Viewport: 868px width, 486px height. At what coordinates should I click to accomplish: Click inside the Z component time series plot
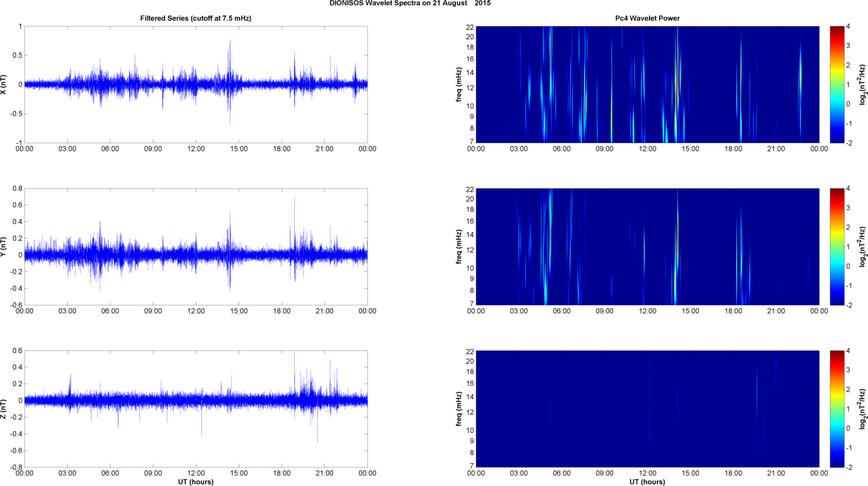(196, 409)
